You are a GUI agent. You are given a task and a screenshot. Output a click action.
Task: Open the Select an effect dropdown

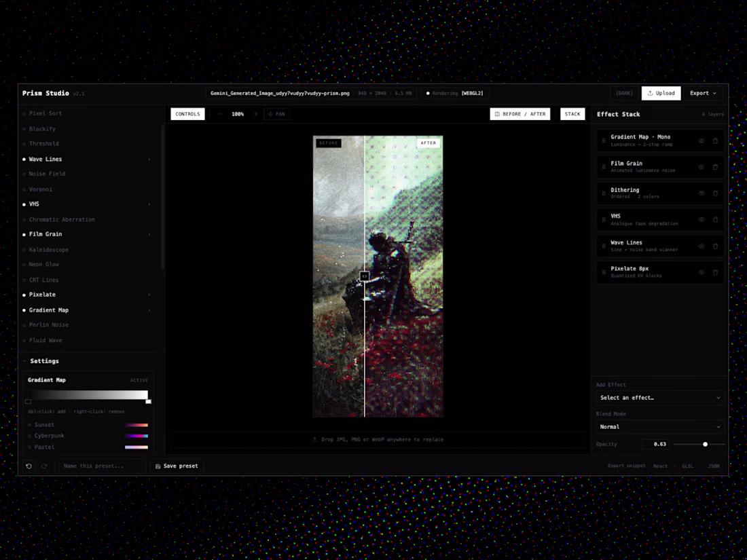point(660,398)
